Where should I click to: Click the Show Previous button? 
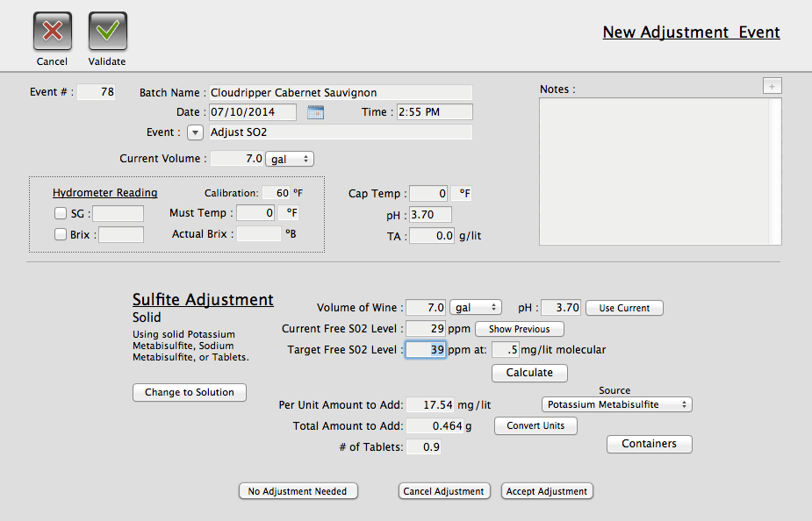pyautogui.click(x=520, y=329)
